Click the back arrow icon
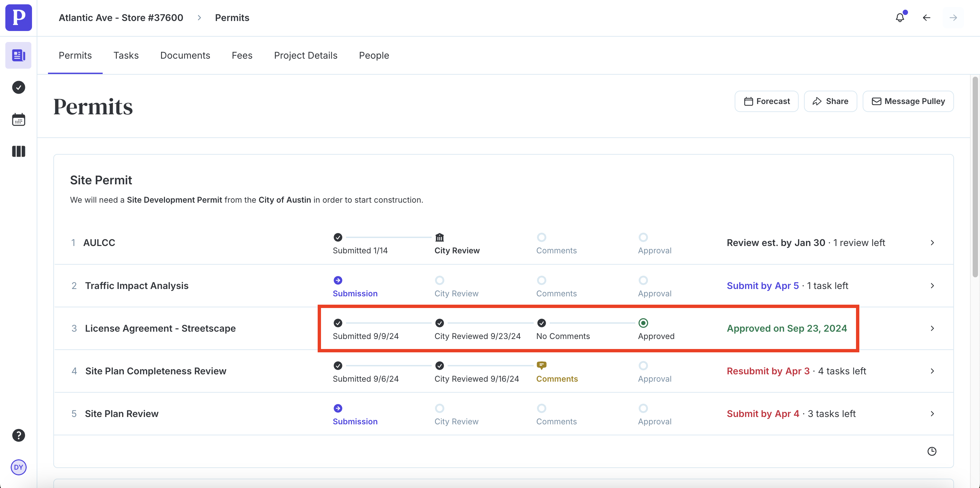This screenshot has width=980, height=488. [x=926, y=17]
